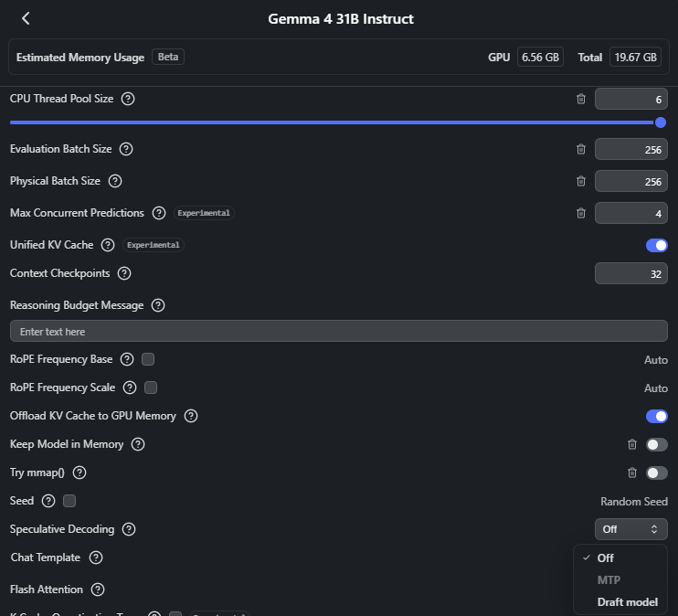Open help for Keep Model in Memory
The width and height of the screenshot is (678, 616).
click(x=138, y=444)
